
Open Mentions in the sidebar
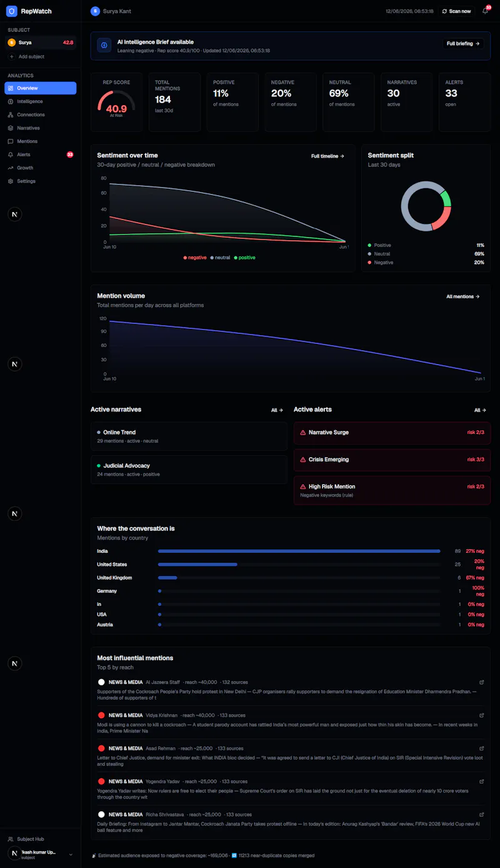[41, 141]
